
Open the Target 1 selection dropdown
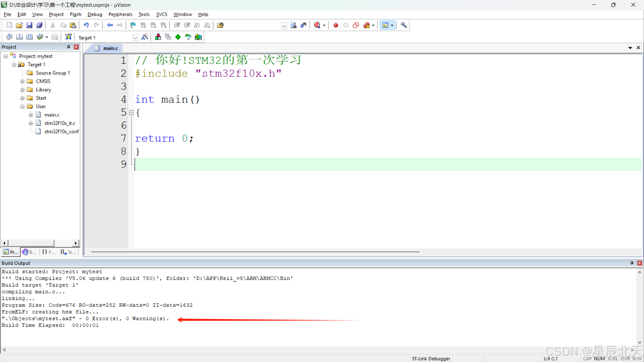point(135,38)
